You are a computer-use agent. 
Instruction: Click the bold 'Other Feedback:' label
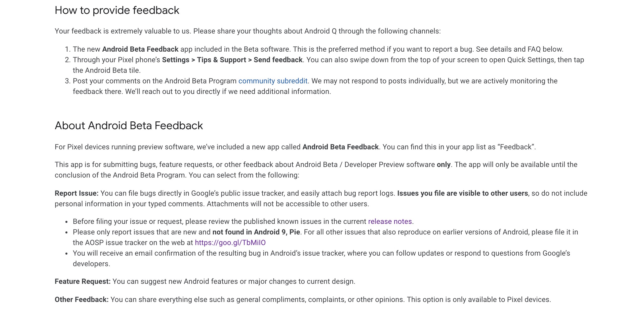[82, 299]
